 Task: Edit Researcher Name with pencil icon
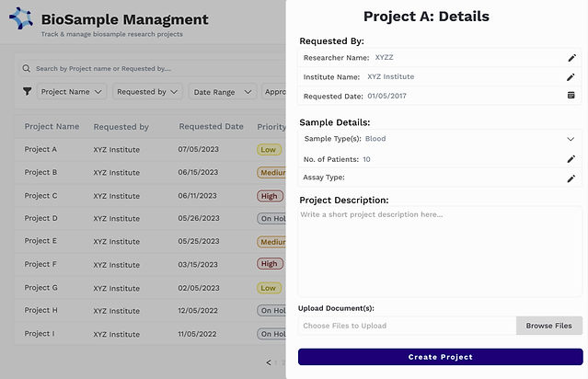pos(571,58)
